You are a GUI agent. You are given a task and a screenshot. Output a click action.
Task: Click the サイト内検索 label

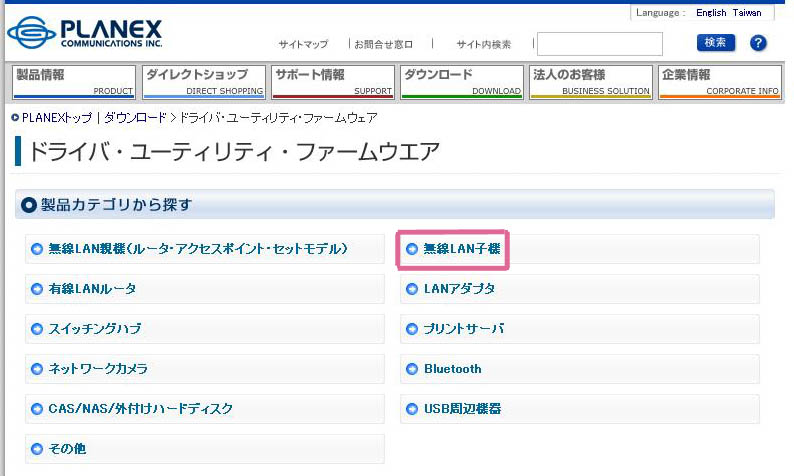484,45
